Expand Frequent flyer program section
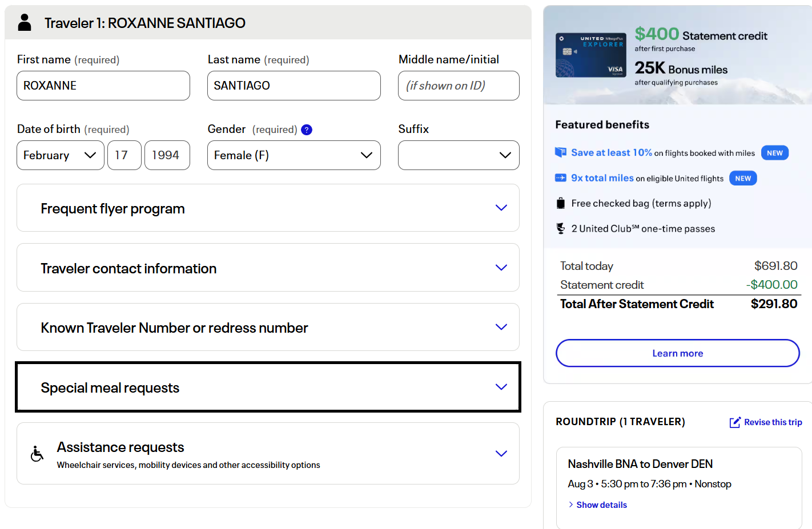Image resolution: width=812 pixels, height=529 pixels. [268, 208]
